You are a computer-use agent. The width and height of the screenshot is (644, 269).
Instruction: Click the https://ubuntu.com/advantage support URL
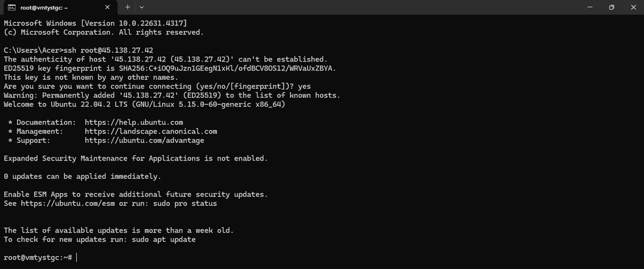[144, 140]
